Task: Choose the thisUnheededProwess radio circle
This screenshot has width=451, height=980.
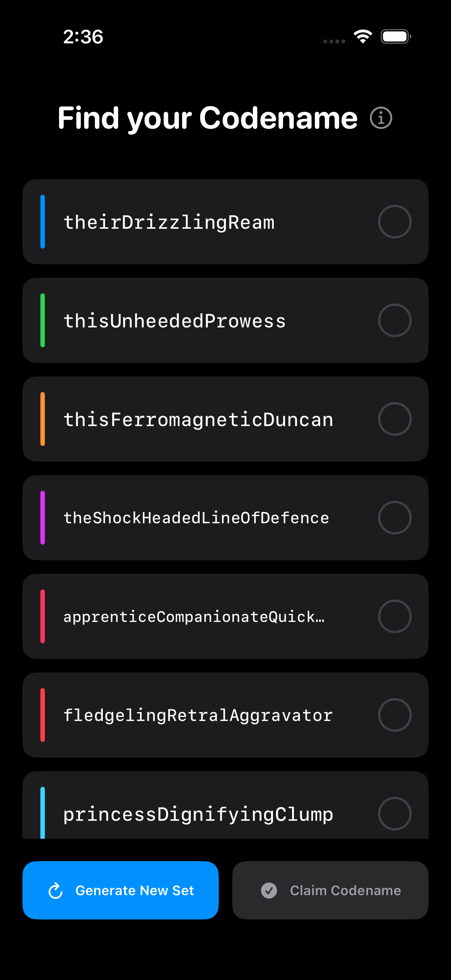Action: [x=395, y=320]
